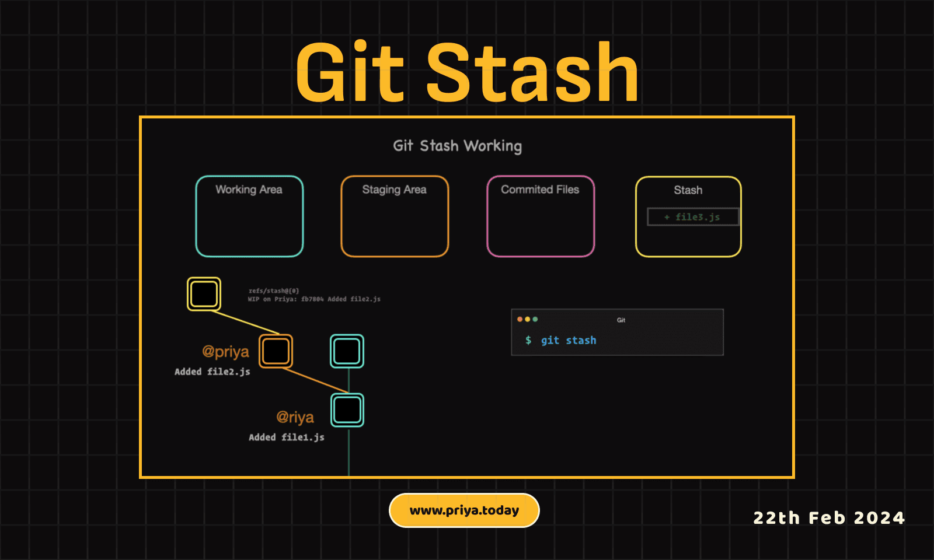Click the 'Added file1.js' commit message
The height and width of the screenshot is (560, 934).
pyautogui.click(x=287, y=437)
